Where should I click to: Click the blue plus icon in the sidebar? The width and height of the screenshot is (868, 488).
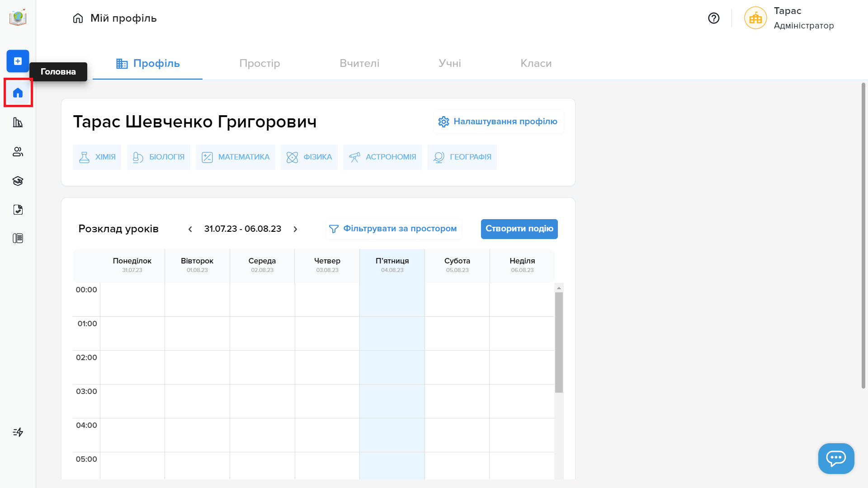click(x=18, y=61)
